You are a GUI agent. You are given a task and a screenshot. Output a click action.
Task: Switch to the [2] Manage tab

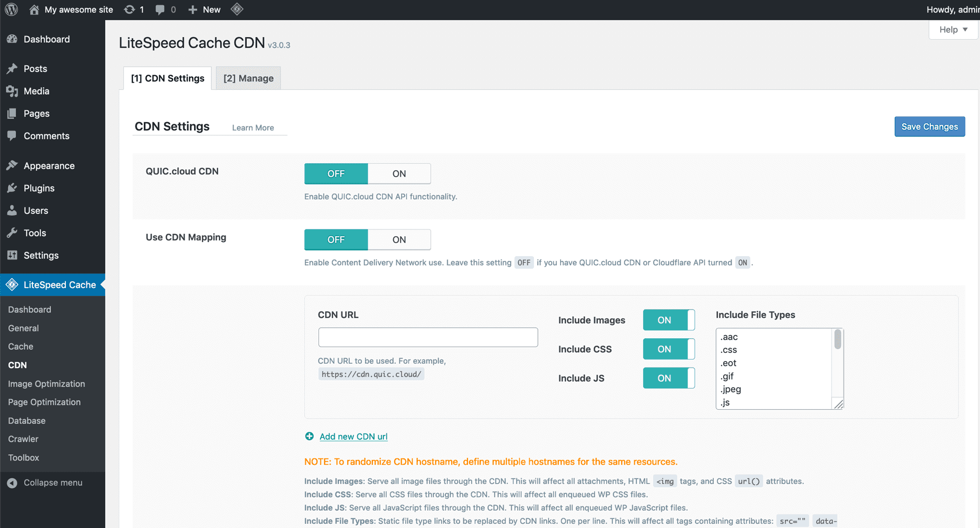coord(248,78)
